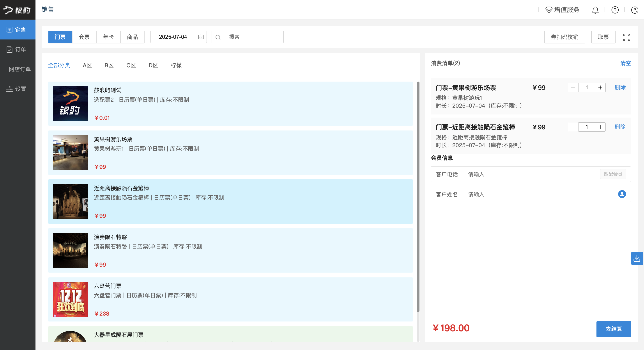Select the 柠檬 category tab
644x350 pixels.
click(176, 65)
